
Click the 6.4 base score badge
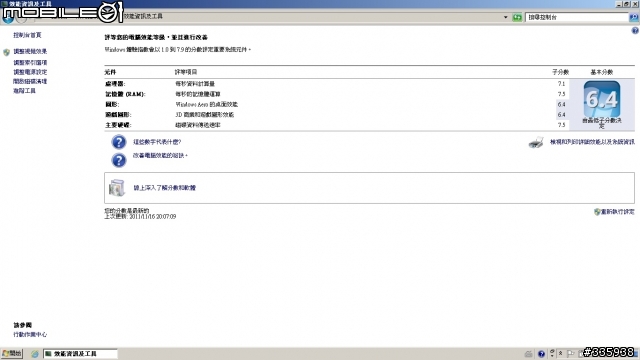click(x=602, y=99)
